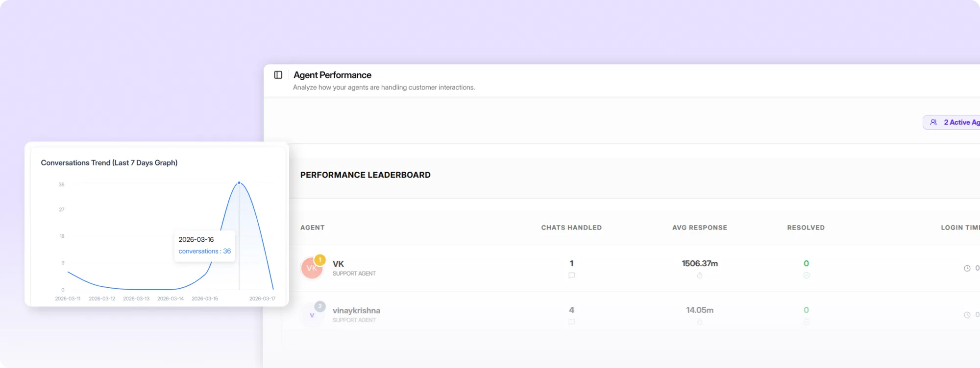Click the grey rank 2 badge
This screenshot has width=980, height=368.
tap(320, 306)
